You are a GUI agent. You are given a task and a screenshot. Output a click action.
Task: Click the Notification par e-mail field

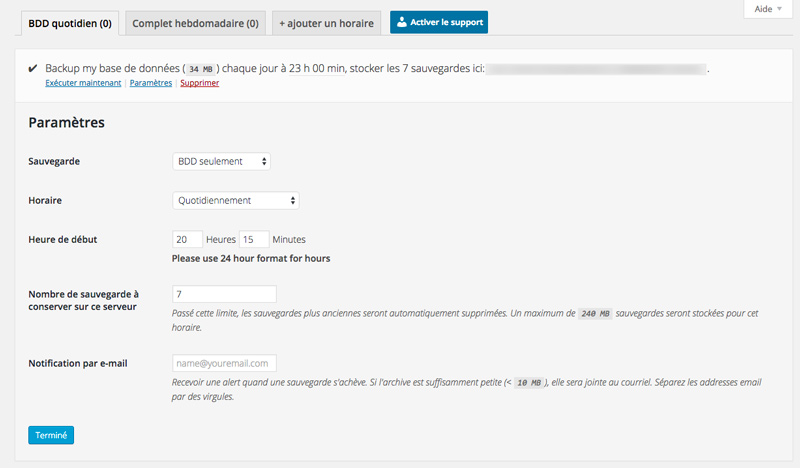click(x=224, y=363)
